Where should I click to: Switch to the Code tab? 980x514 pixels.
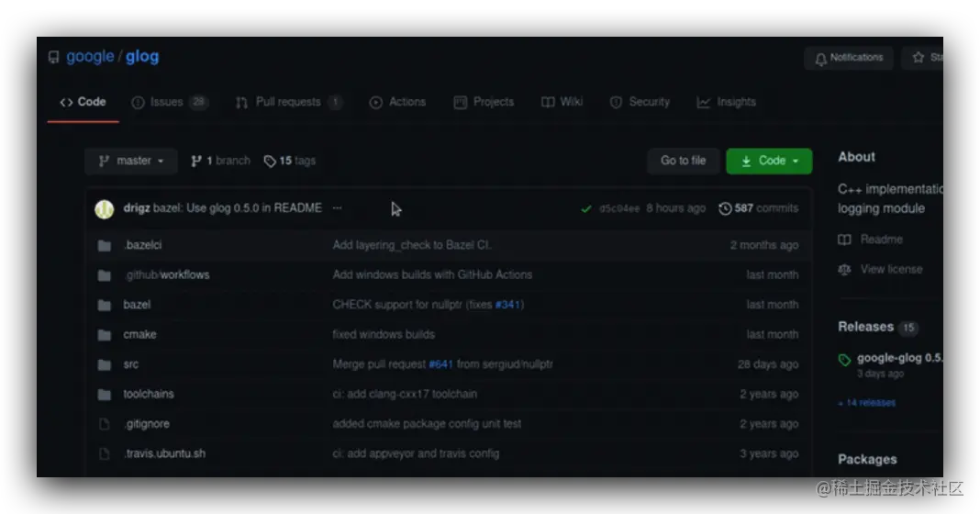click(x=84, y=102)
